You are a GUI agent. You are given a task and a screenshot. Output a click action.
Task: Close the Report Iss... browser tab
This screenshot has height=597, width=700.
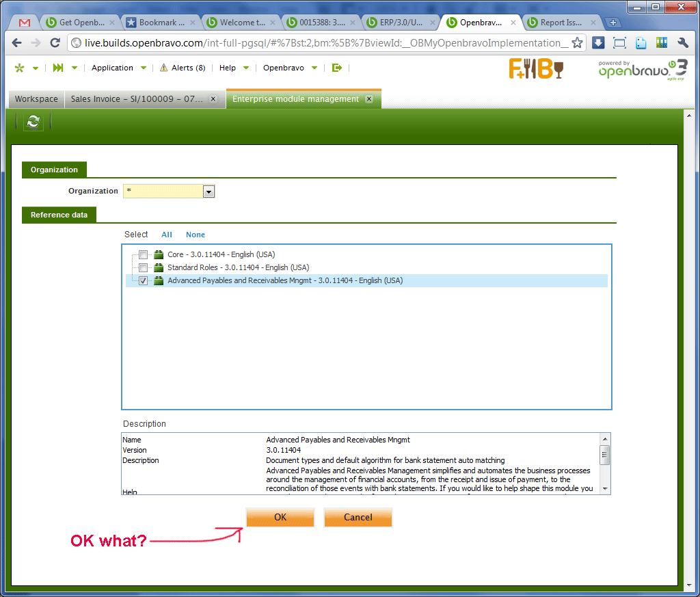(x=593, y=23)
